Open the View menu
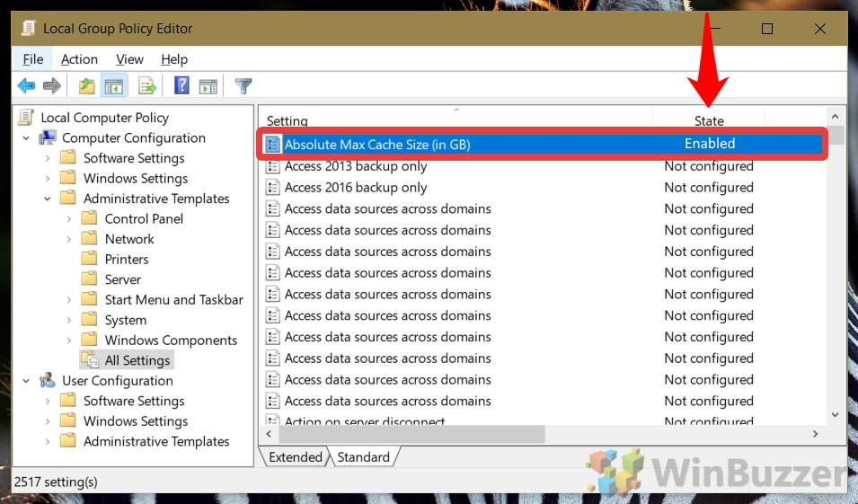 pos(129,59)
